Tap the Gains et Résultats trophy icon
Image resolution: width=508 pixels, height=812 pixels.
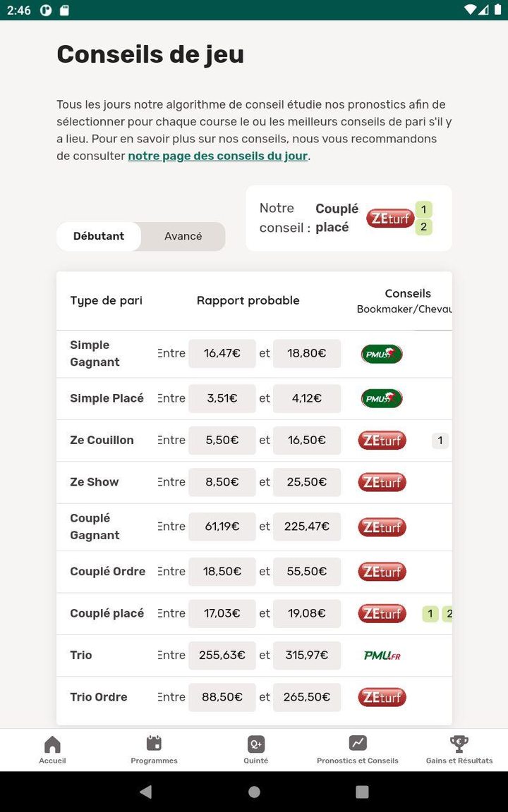point(459,744)
